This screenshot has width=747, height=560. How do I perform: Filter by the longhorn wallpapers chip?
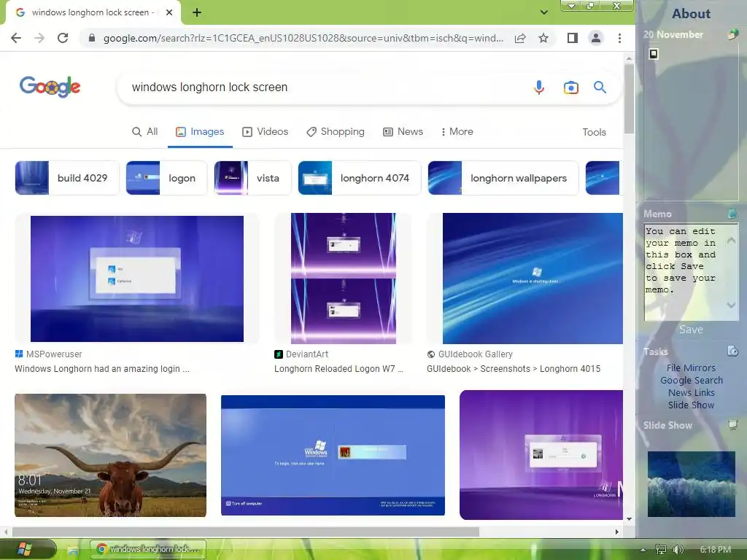(503, 178)
